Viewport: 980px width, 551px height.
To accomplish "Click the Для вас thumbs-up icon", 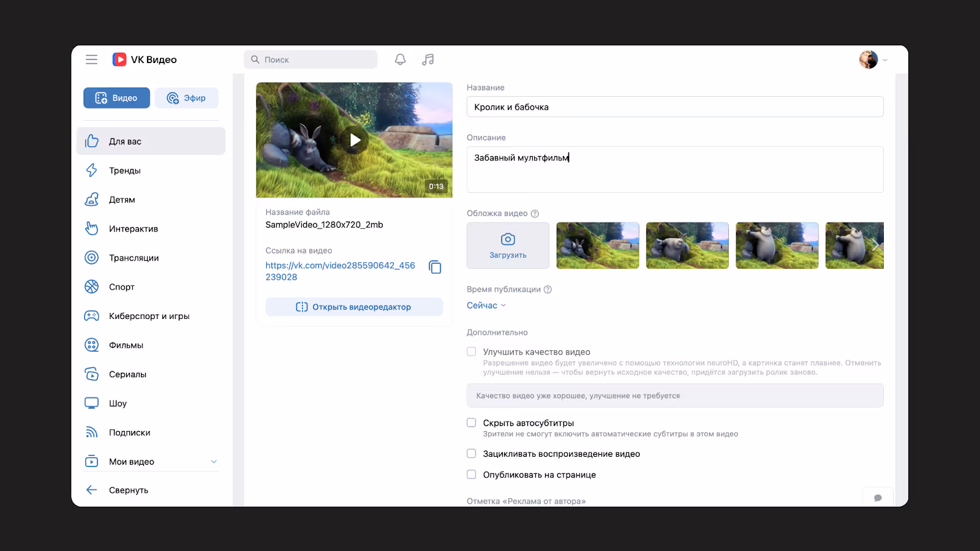I will coord(91,141).
